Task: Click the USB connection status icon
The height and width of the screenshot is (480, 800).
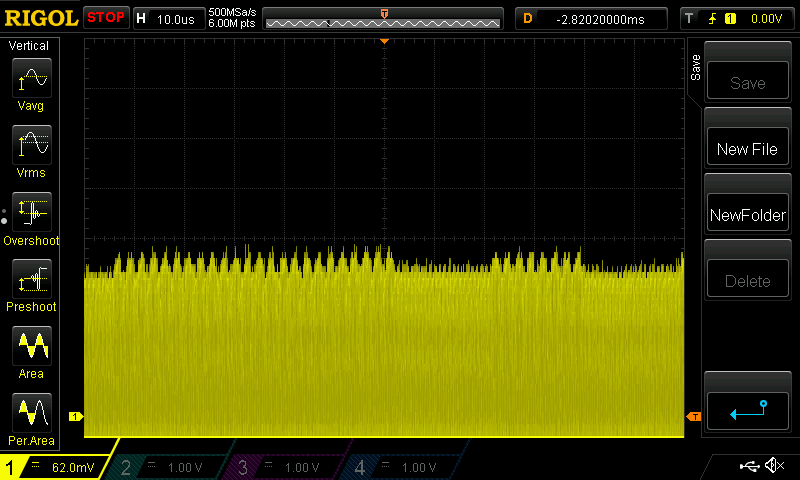Action: tap(750, 465)
